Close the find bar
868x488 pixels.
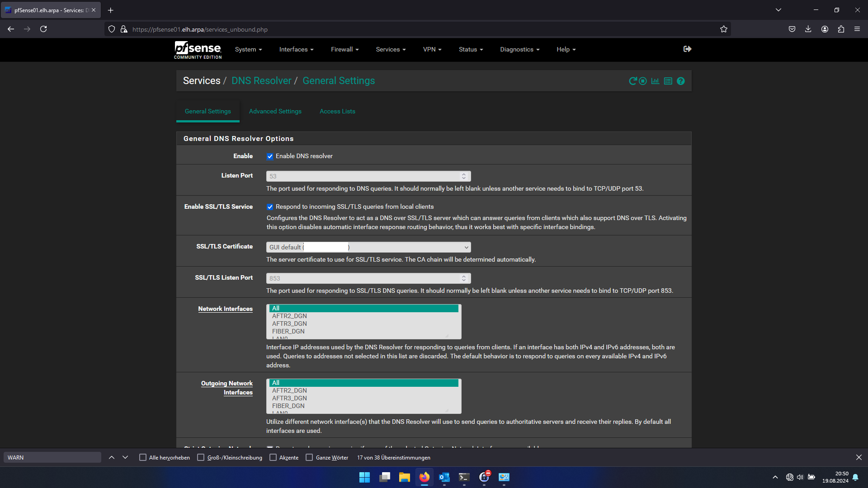[x=859, y=458]
